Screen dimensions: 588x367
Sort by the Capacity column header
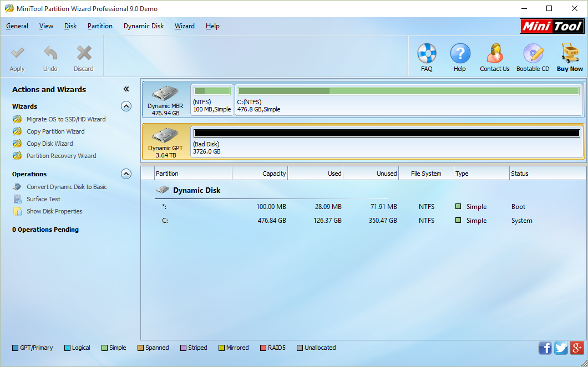click(260, 174)
